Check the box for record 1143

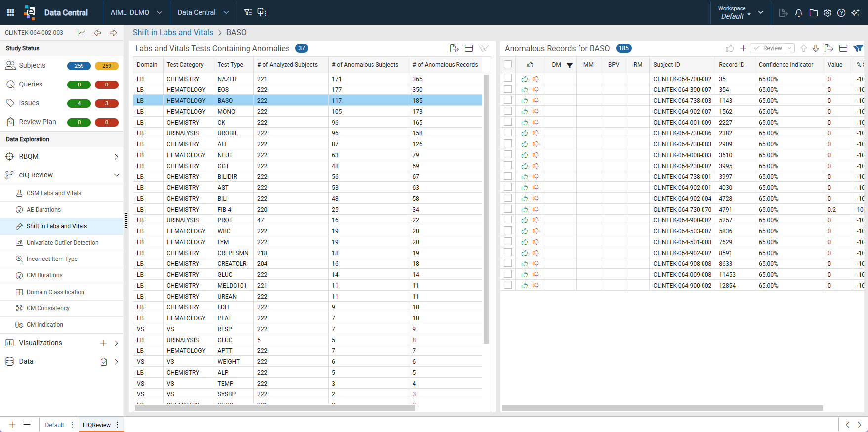click(x=508, y=100)
